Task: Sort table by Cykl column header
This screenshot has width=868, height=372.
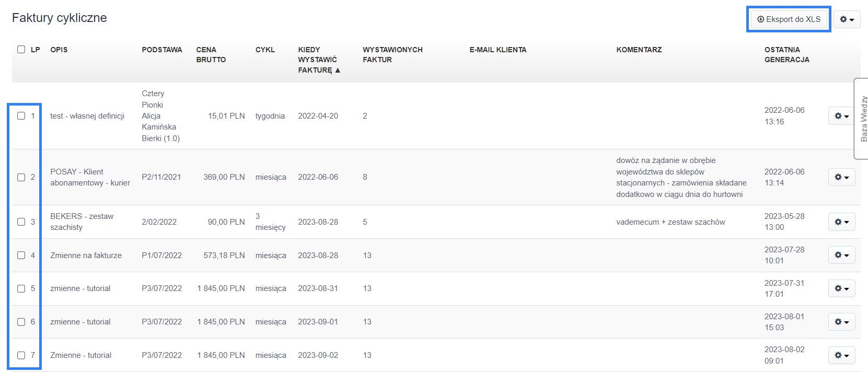Action: pos(265,50)
